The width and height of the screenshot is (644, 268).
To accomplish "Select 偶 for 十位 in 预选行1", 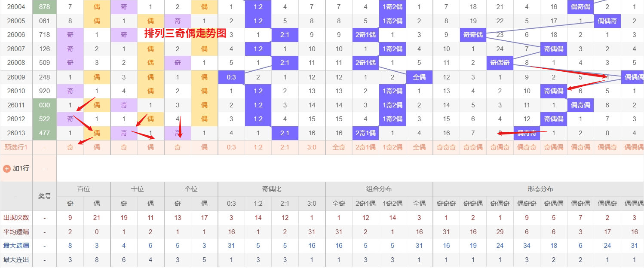I will point(150,147).
